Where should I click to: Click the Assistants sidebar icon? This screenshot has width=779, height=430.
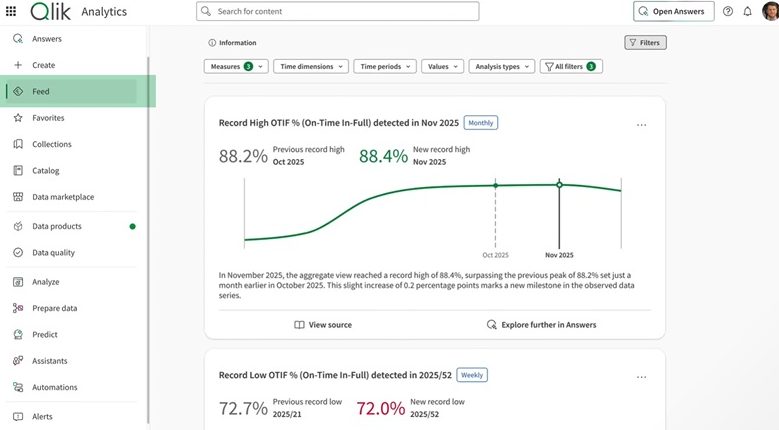pos(18,360)
